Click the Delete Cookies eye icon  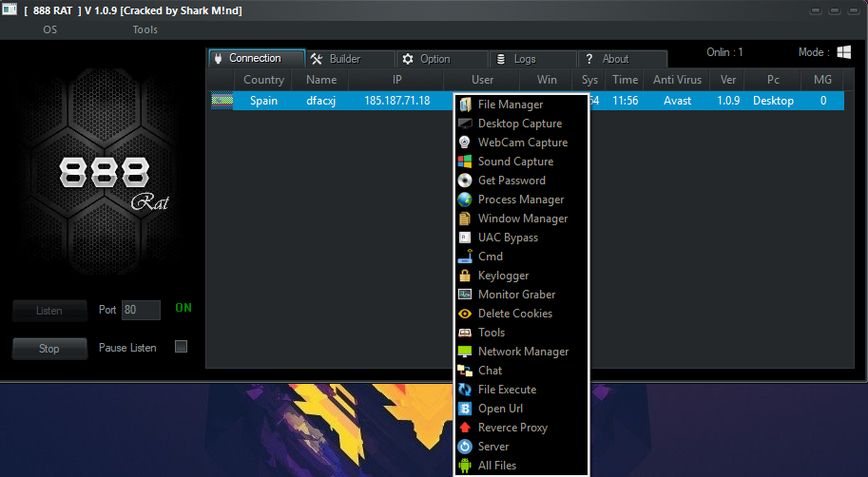pos(465,314)
